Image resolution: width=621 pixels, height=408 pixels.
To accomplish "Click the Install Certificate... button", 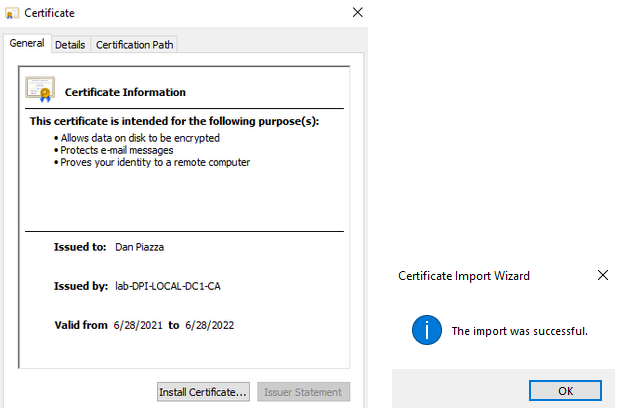I will coord(203,392).
